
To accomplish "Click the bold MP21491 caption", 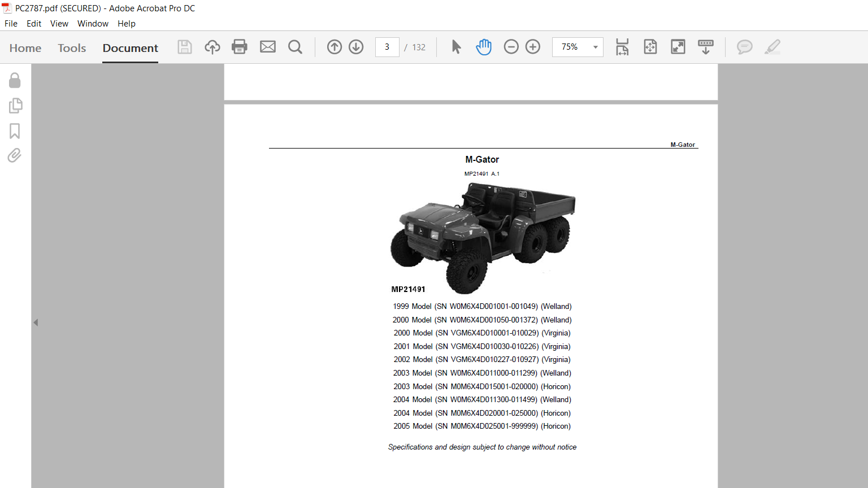I will pyautogui.click(x=408, y=289).
